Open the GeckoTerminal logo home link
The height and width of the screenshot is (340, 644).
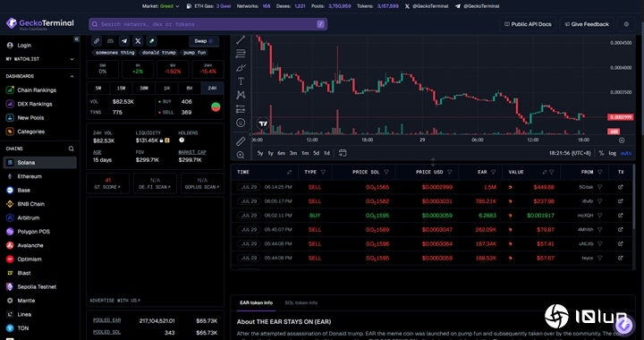[40, 24]
